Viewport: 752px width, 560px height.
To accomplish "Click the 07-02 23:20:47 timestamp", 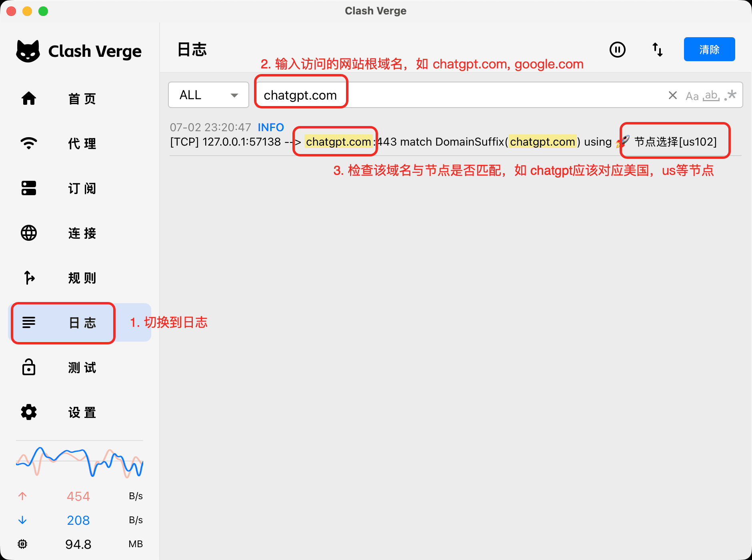I will point(210,127).
